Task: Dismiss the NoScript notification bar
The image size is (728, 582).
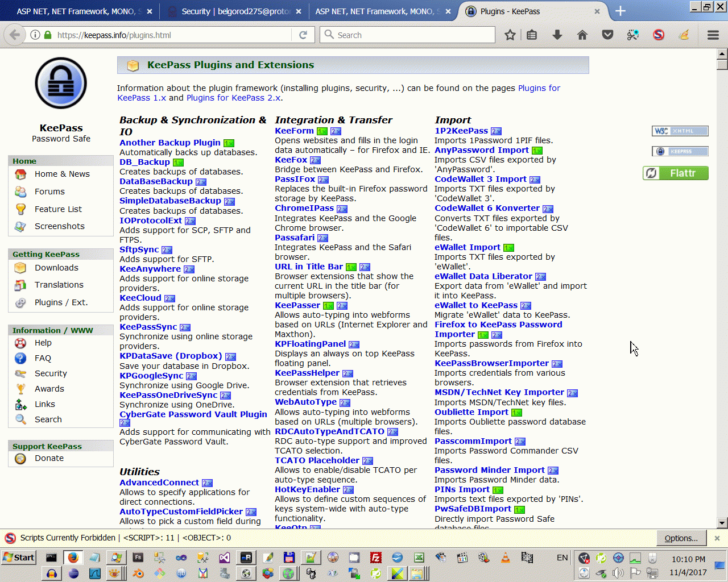Action: (717, 538)
